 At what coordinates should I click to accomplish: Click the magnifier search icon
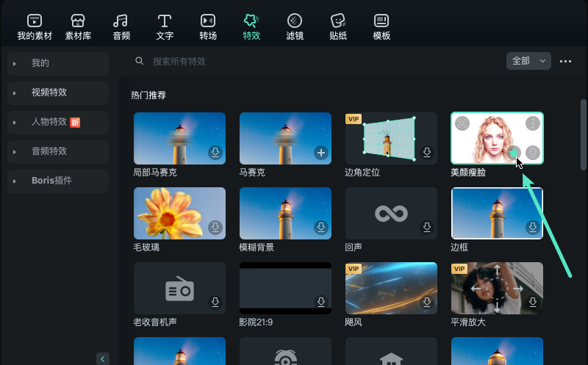click(x=139, y=61)
